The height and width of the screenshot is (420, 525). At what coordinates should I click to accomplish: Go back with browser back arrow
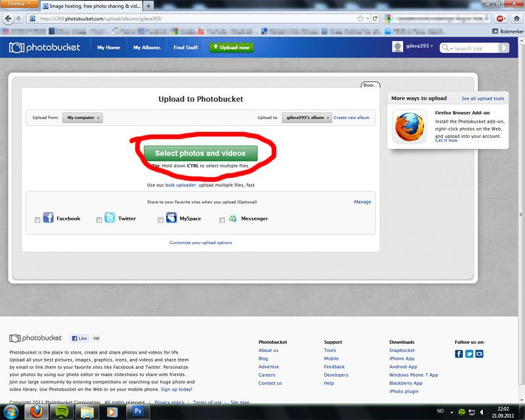coord(9,18)
